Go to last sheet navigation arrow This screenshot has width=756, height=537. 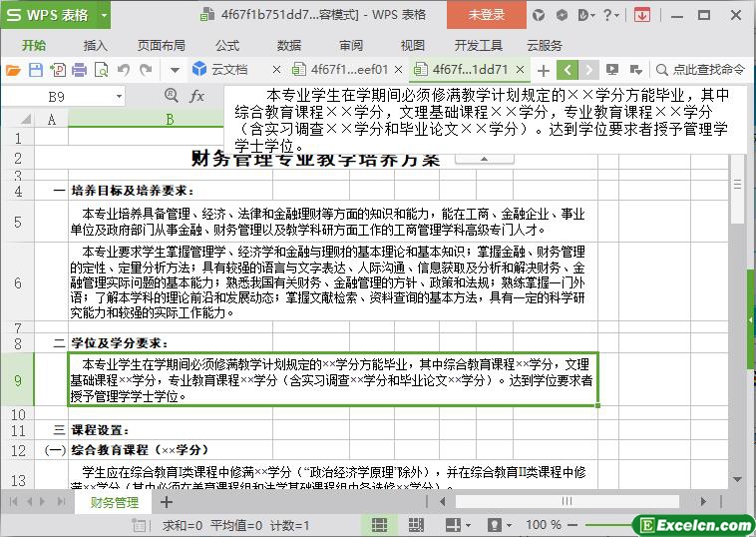pyautogui.click(x=61, y=502)
